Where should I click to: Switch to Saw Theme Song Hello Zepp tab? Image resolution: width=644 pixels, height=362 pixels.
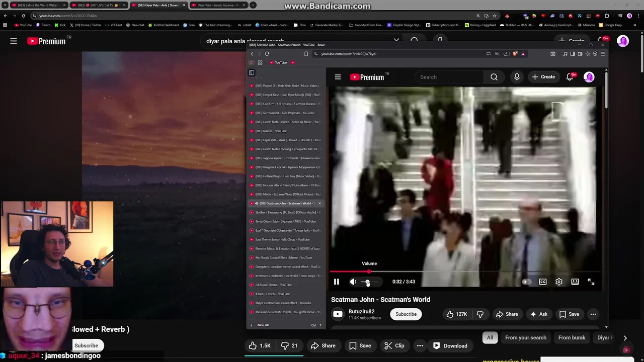click(285, 239)
